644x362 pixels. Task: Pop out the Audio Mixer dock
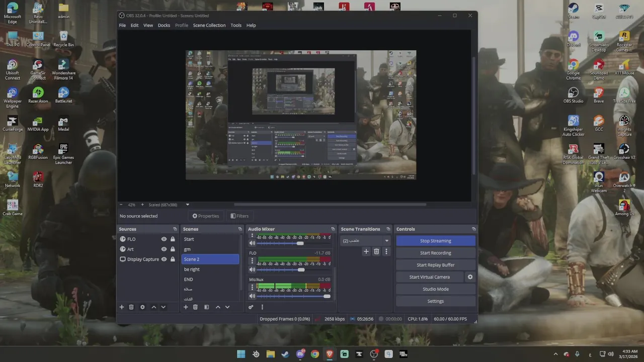[333, 229]
